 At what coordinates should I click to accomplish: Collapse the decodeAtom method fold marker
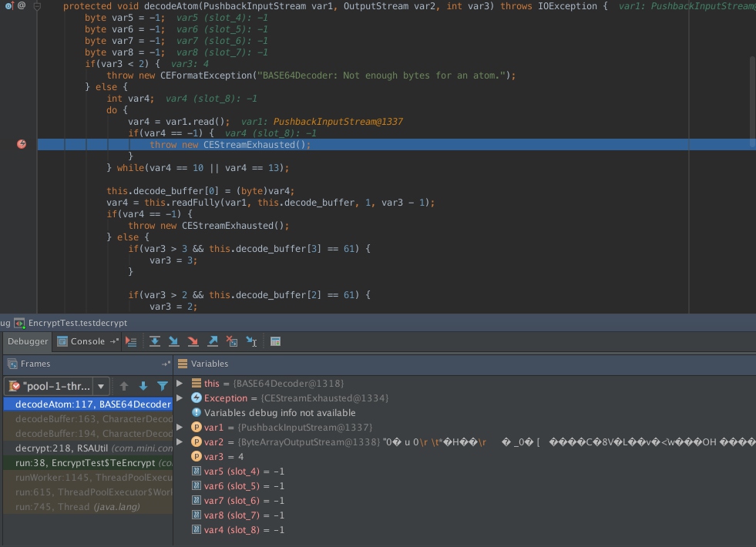[x=36, y=6]
